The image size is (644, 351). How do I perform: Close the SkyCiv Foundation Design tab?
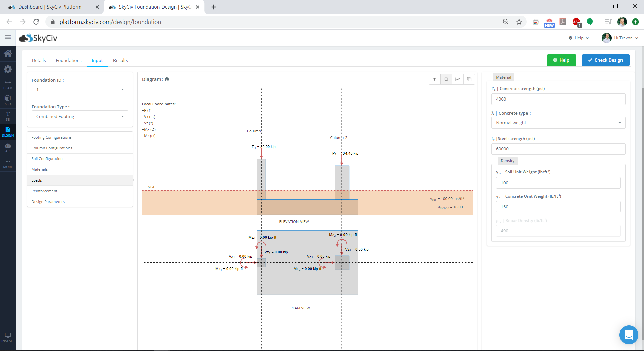[198, 7]
